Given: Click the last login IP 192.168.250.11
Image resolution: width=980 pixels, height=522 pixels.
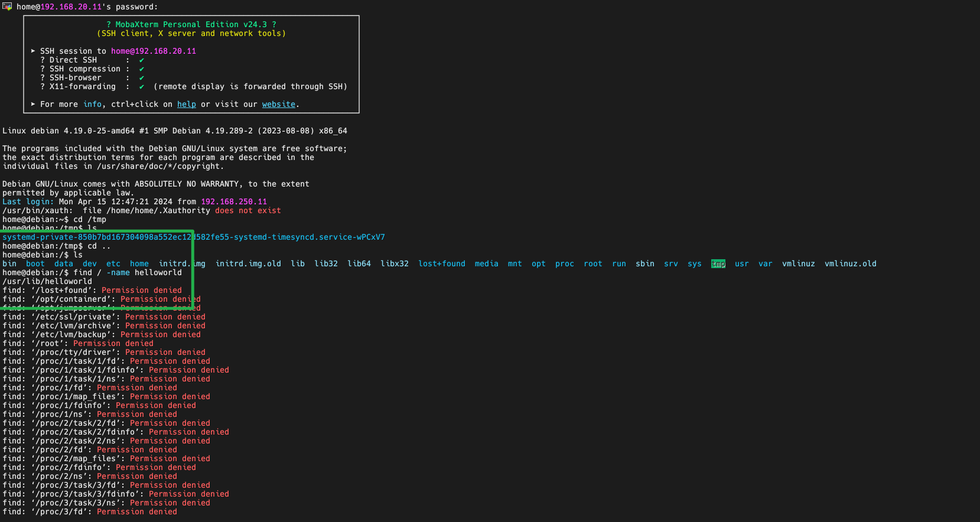Looking at the screenshot, I should click(234, 202).
